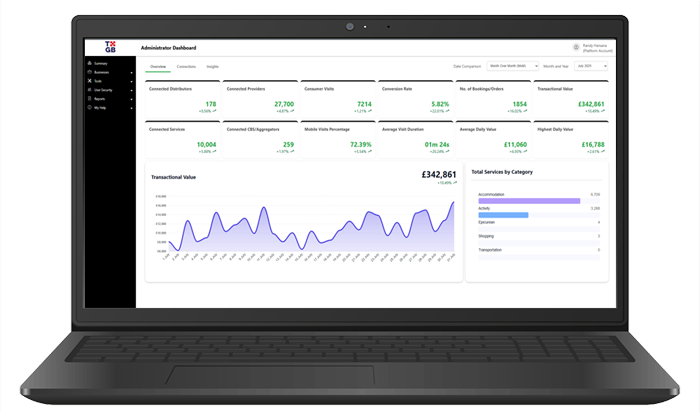Click the Businesses sidebar icon

pos(89,72)
